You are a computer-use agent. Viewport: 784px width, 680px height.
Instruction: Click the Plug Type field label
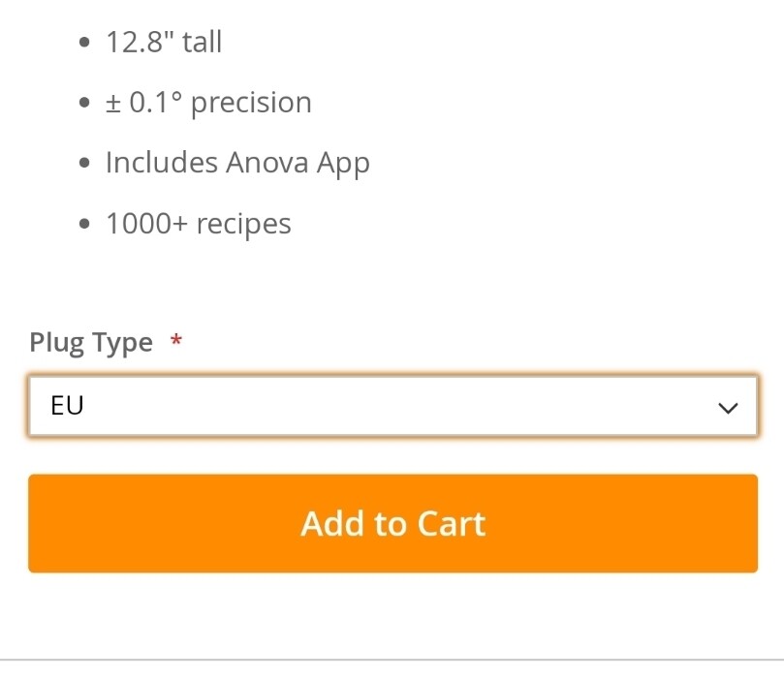[91, 343]
